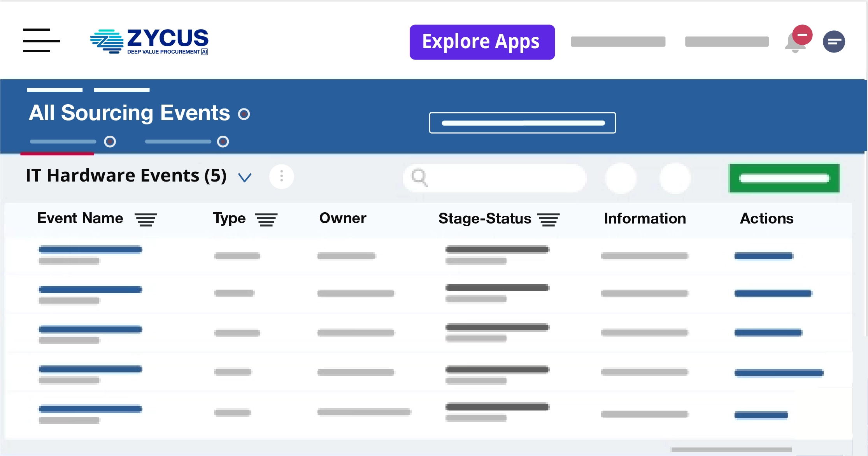Click info circle beside All Sourcing Events

pyautogui.click(x=244, y=114)
